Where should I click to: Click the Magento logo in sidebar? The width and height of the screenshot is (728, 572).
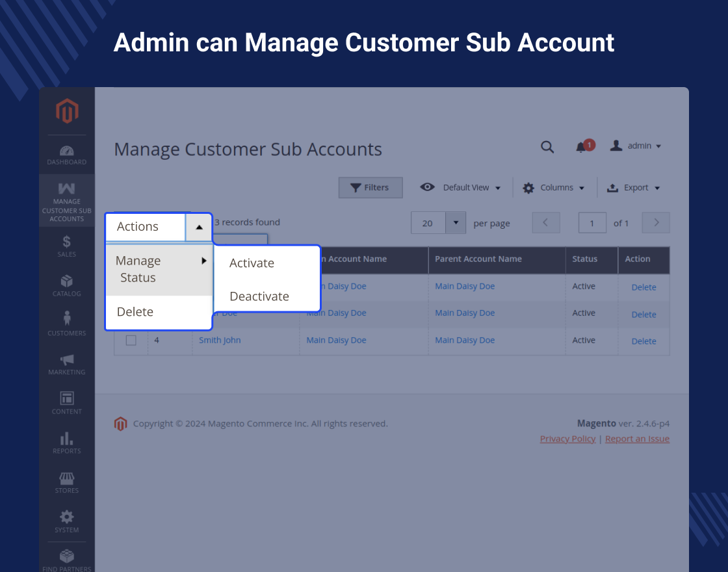pyautogui.click(x=67, y=110)
